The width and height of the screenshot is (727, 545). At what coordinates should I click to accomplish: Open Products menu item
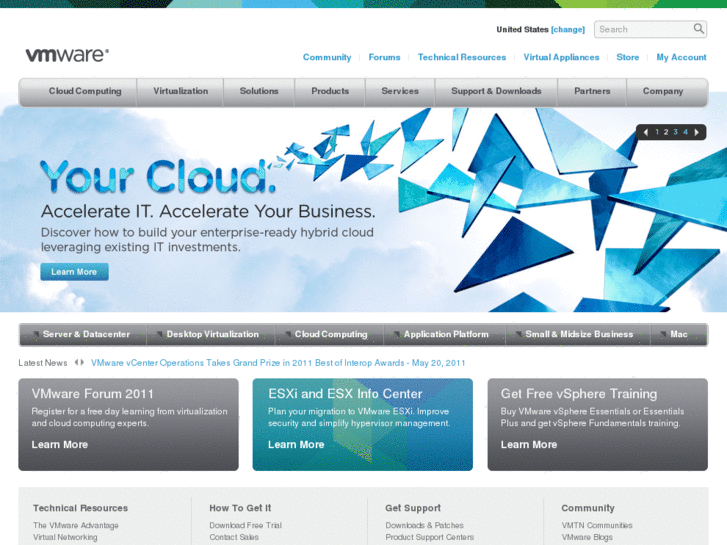coord(330,91)
